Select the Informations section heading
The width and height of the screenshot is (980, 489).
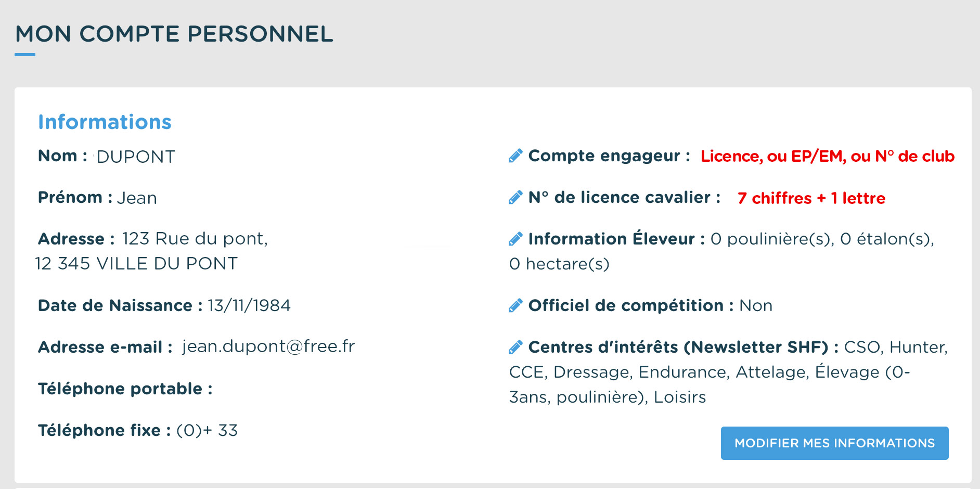click(x=105, y=122)
